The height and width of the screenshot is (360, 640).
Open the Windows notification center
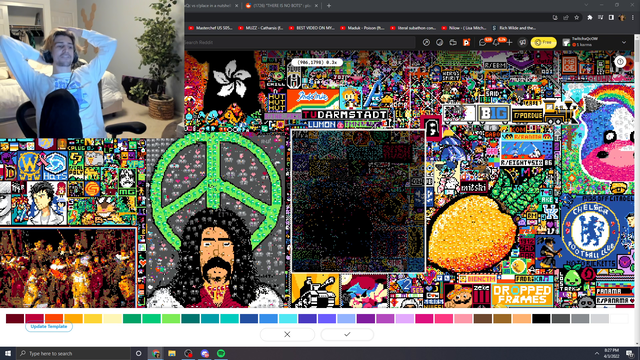coord(630,353)
